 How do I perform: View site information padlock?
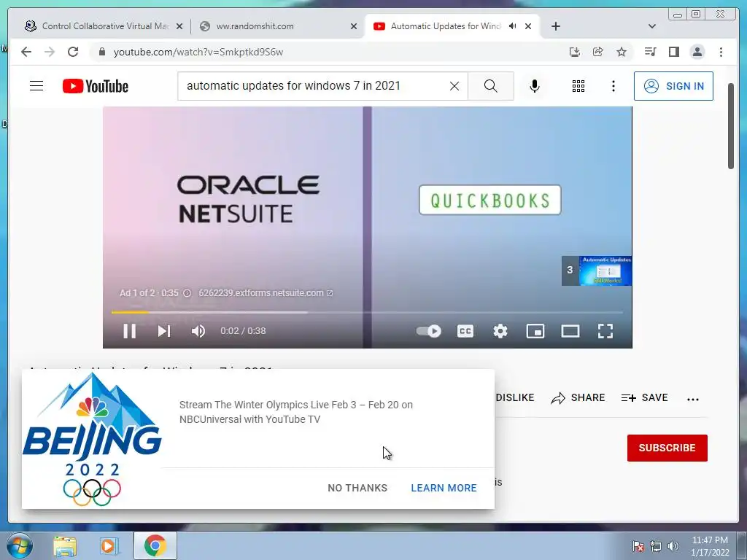tap(101, 52)
